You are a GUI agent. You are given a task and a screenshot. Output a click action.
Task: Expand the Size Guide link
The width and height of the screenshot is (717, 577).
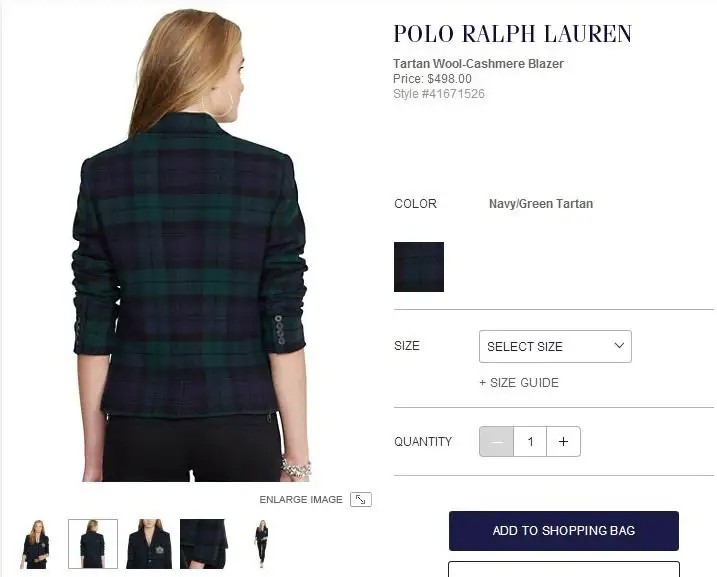[x=519, y=383]
